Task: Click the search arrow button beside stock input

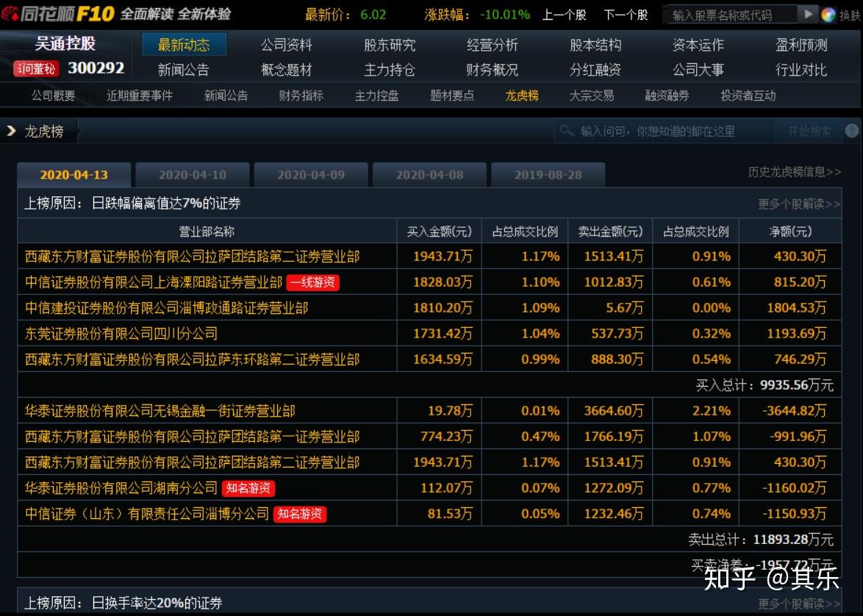Action: (x=807, y=14)
